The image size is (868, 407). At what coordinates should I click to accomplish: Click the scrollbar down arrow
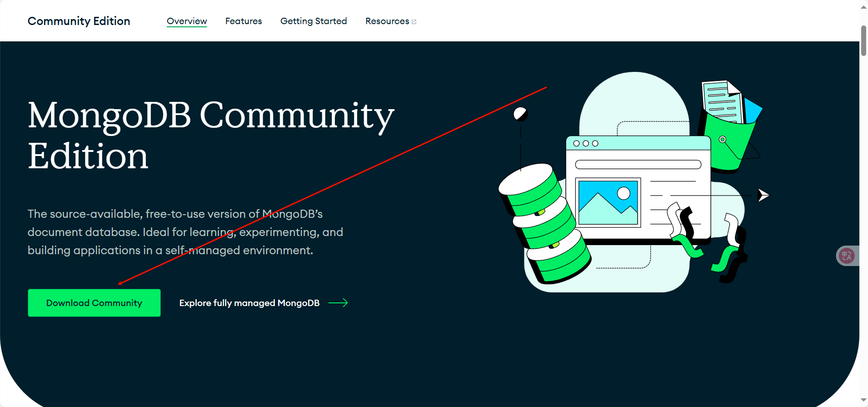coord(863,400)
